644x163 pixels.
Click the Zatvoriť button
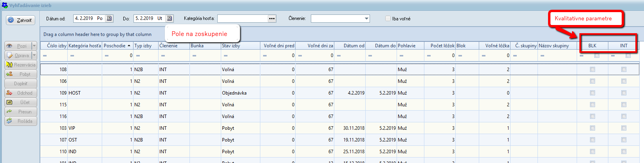21,20
